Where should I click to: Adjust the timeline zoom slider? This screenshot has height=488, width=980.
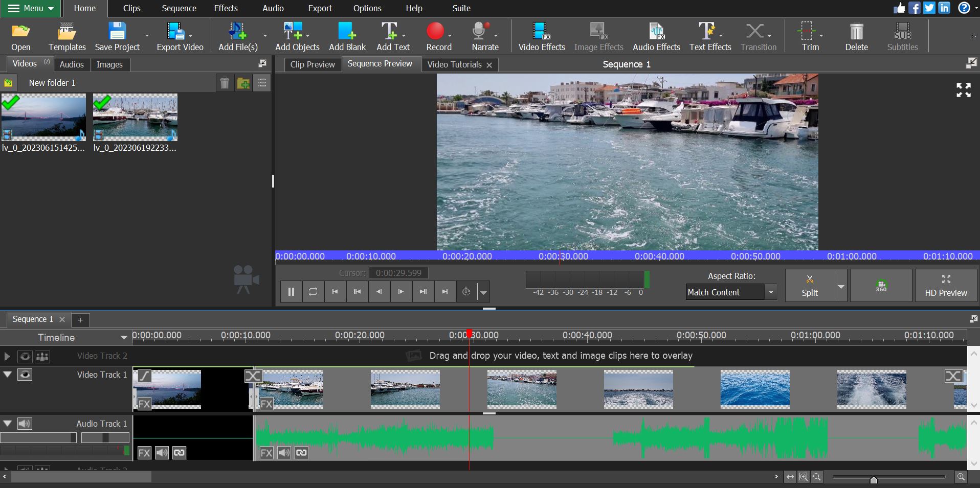[874, 479]
